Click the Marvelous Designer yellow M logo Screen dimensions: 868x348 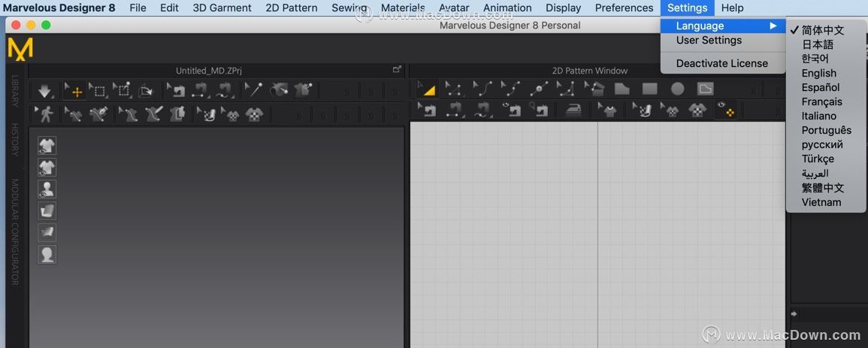pos(20,49)
